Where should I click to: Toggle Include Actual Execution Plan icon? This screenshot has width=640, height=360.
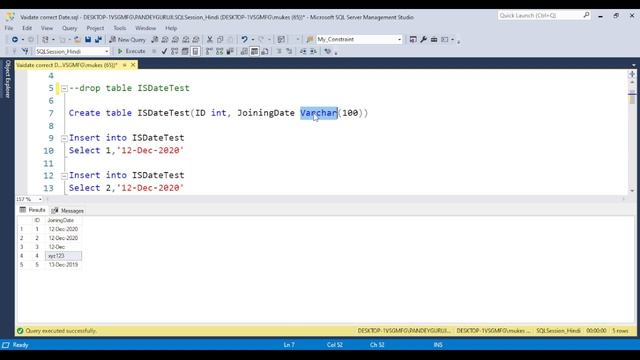tap(209, 51)
